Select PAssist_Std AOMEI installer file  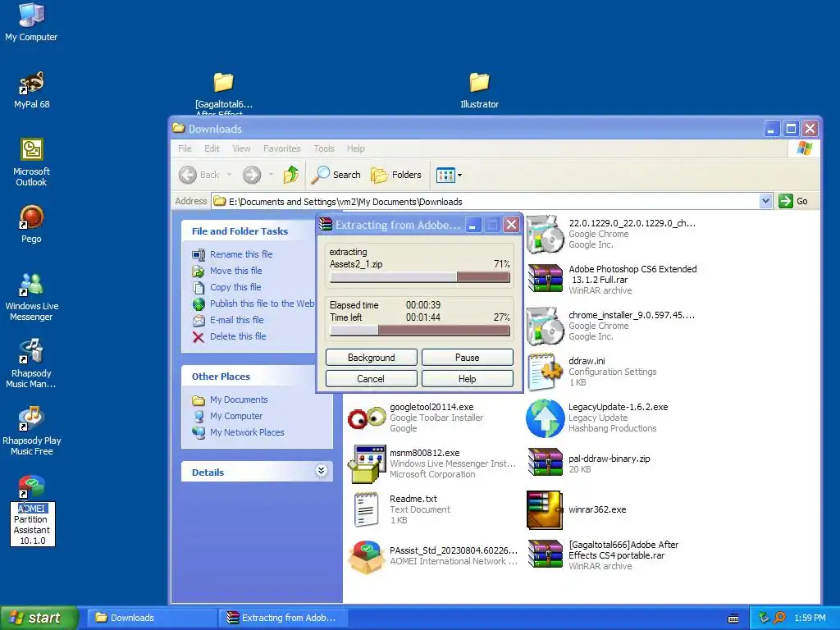coord(433,555)
